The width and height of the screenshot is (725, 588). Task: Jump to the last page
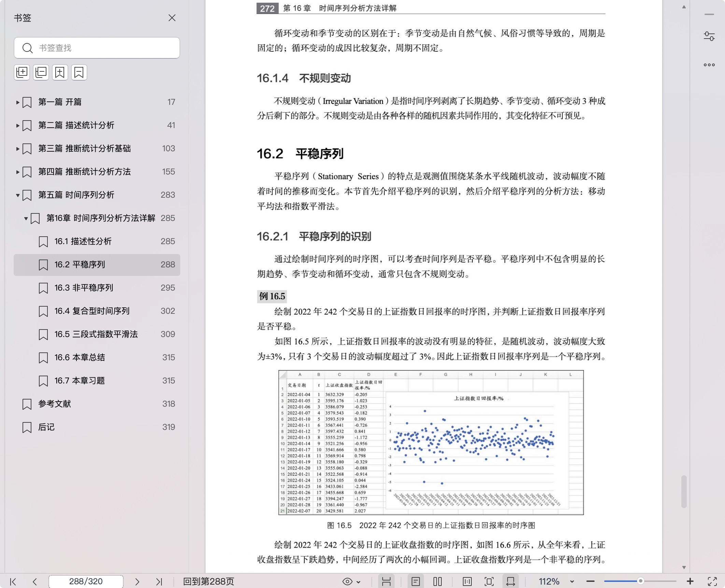(x=159, y=582)
